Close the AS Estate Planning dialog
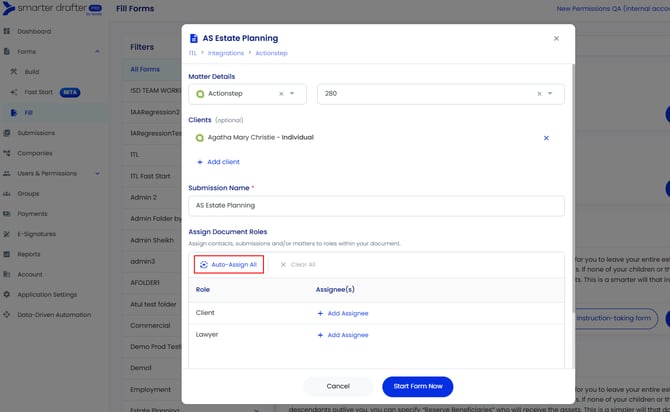Image resolution: width=670 pixels, height=412 pixels. tap(556, 39)
